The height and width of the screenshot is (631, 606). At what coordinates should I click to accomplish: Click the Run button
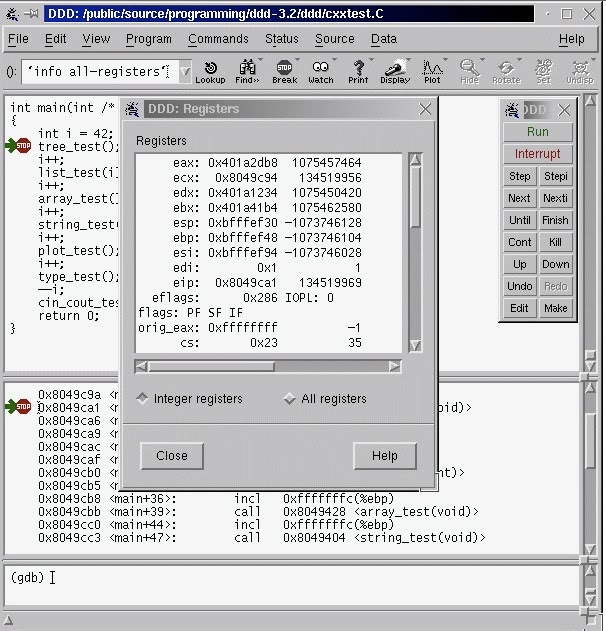point(538,132)
